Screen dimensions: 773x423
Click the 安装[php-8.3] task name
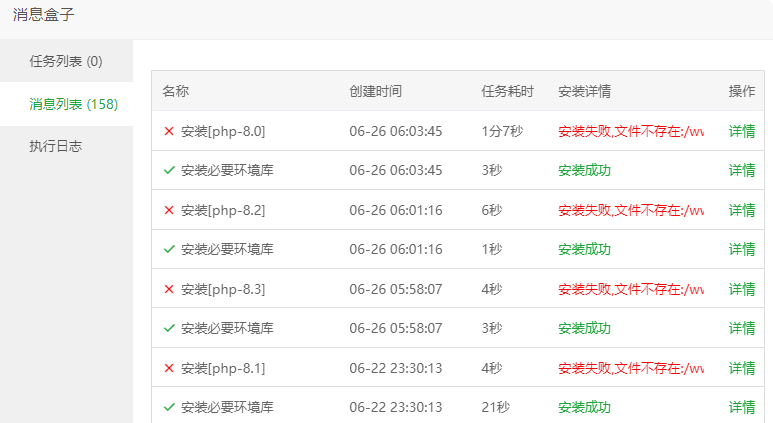[x=223, y=289]
